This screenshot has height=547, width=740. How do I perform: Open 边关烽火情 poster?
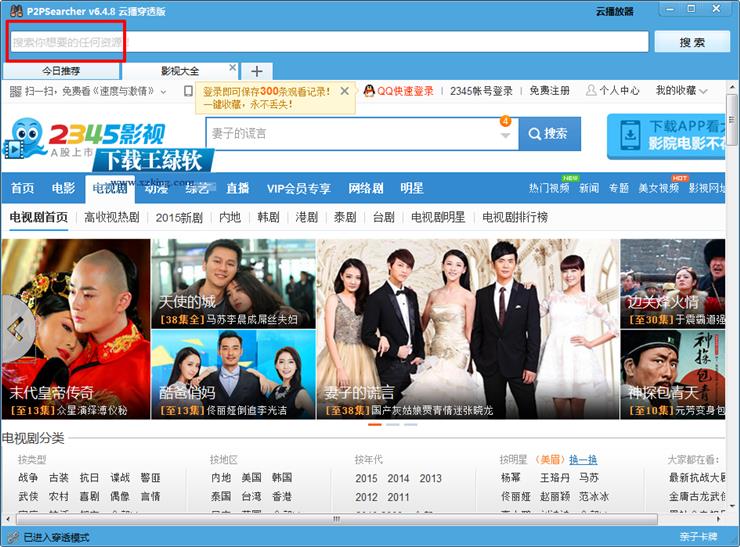tap(673, 283)
